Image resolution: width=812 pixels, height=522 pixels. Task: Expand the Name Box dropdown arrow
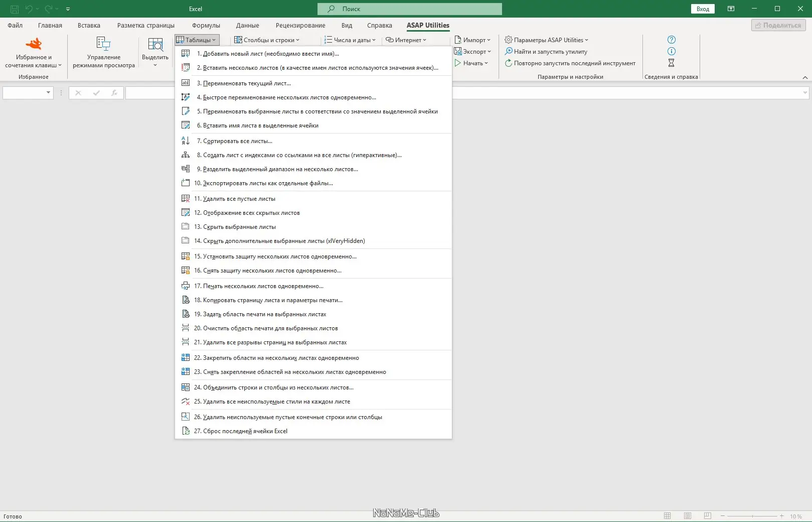pos(48,92)
